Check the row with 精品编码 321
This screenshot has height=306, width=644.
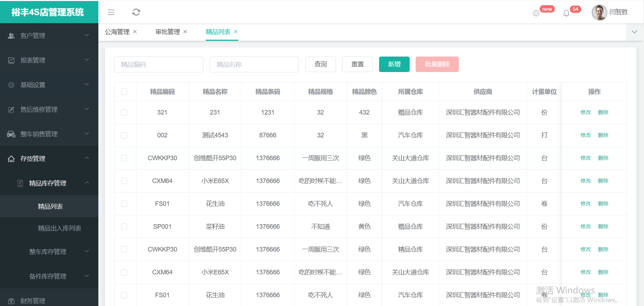pyautogui.click(x=124, y=112)
